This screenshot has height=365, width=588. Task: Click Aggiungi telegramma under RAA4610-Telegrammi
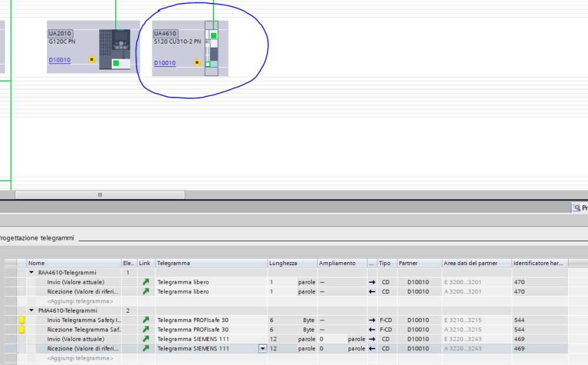[80, 301]
